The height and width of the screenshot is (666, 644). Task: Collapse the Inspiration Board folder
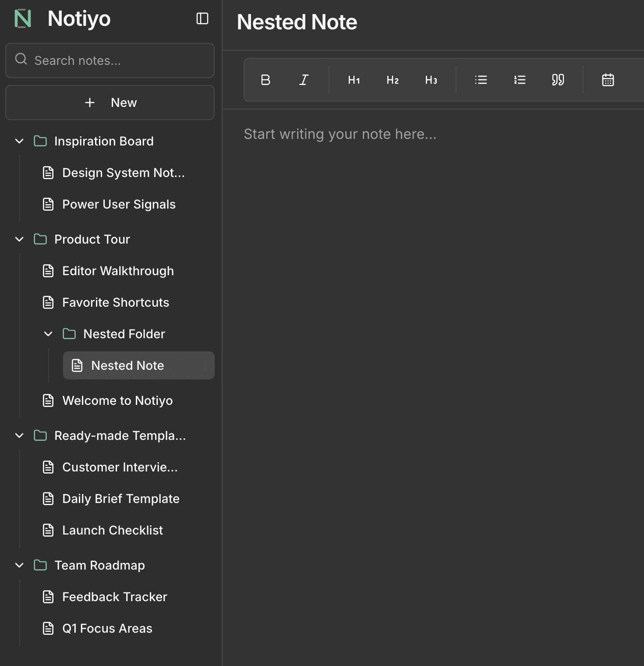point(19,141)
